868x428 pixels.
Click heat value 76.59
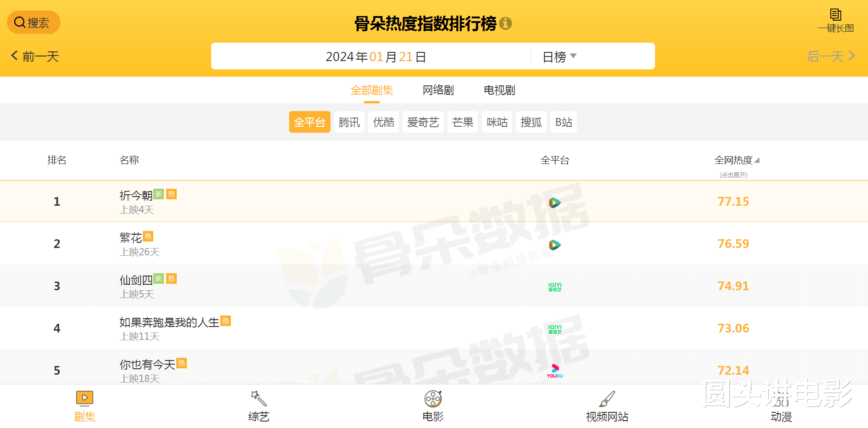733,244
